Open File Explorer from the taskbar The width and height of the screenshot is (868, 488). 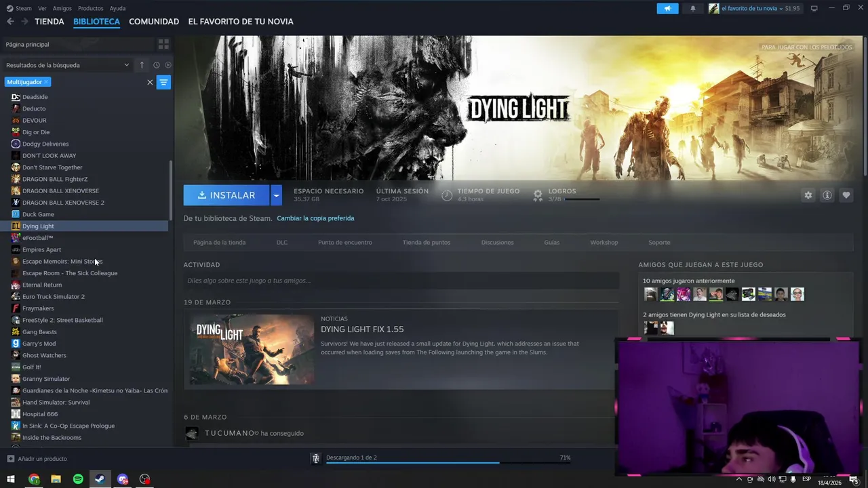click(56, 479)
